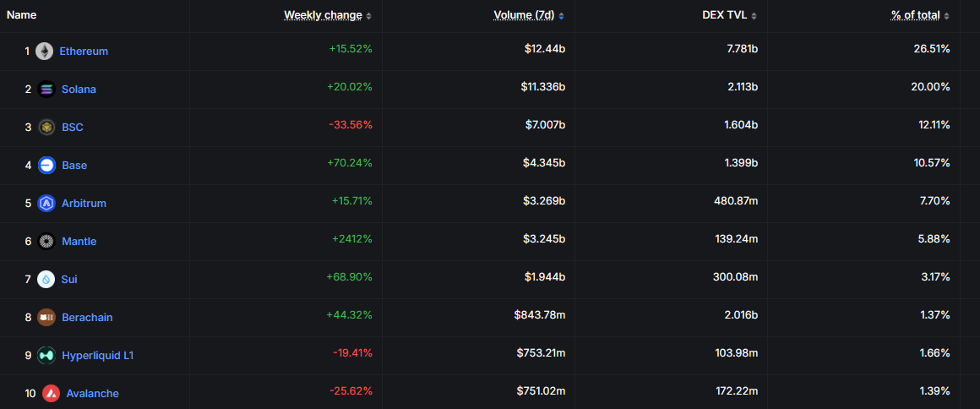Viewport: 980px width, 409px height.
Task: Click the Name column header
Action: click(21, 15)
